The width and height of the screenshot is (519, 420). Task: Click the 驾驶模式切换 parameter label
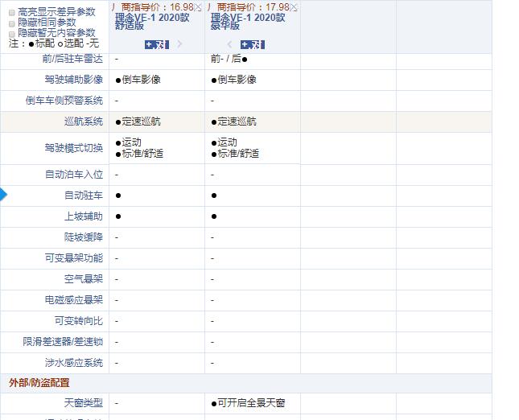click(x=74, y=147)
